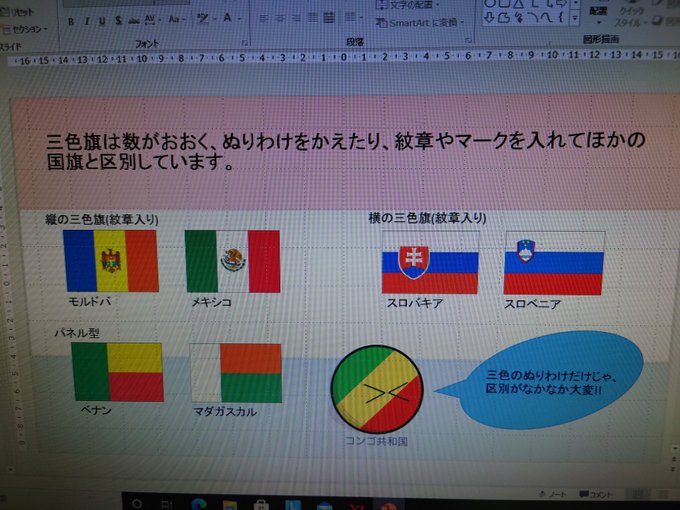This screenshot has width=680, height=510.
Task: Launch Microsoft Edge from taskbar
Action: (x=199, y=504)
